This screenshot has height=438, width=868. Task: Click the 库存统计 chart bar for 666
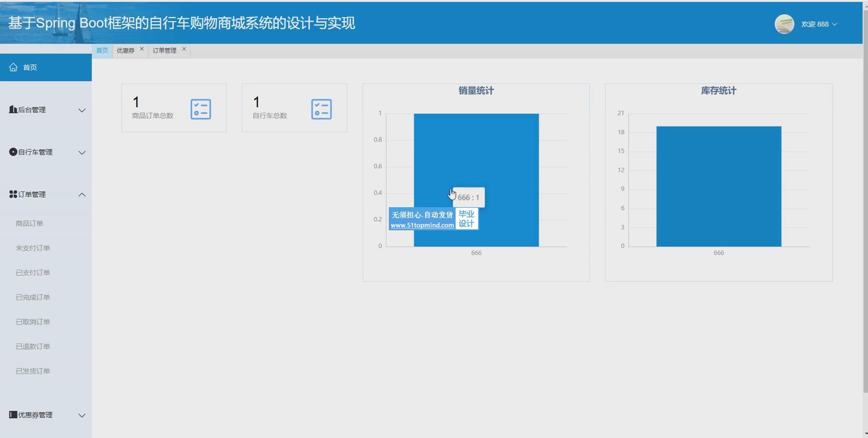718,187
